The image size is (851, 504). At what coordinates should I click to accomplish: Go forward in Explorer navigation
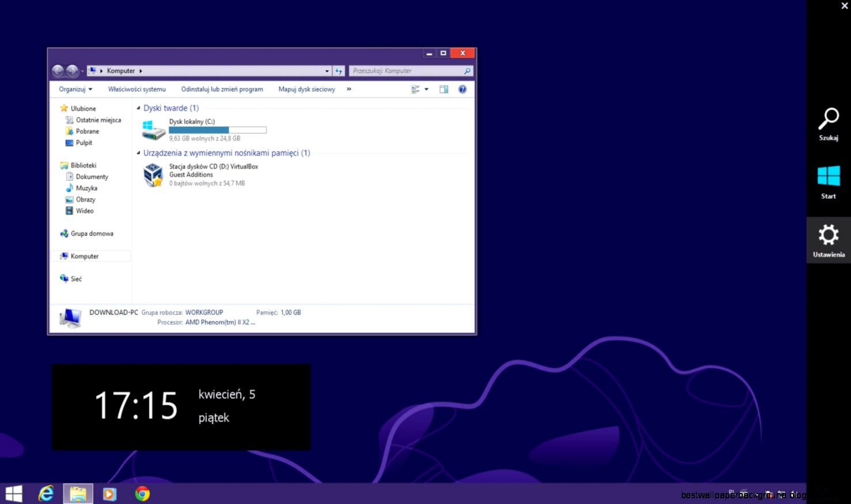pyautogui.click(x=72, y=71)
